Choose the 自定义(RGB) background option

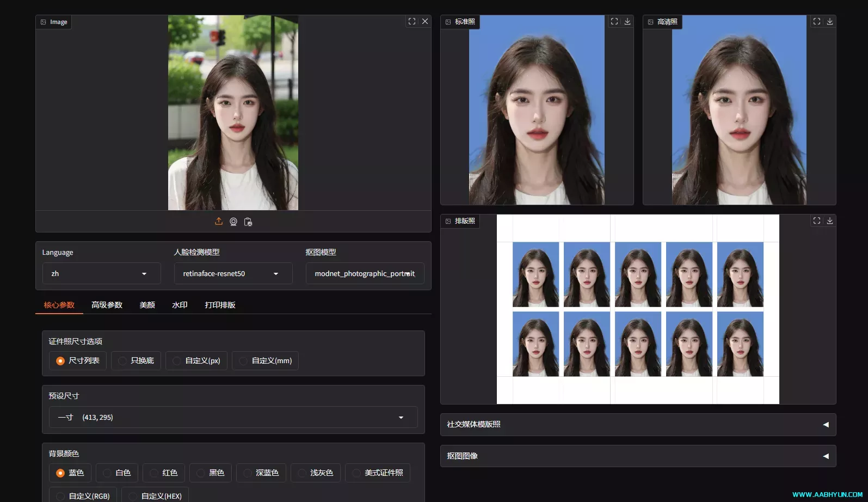[83, 495]
